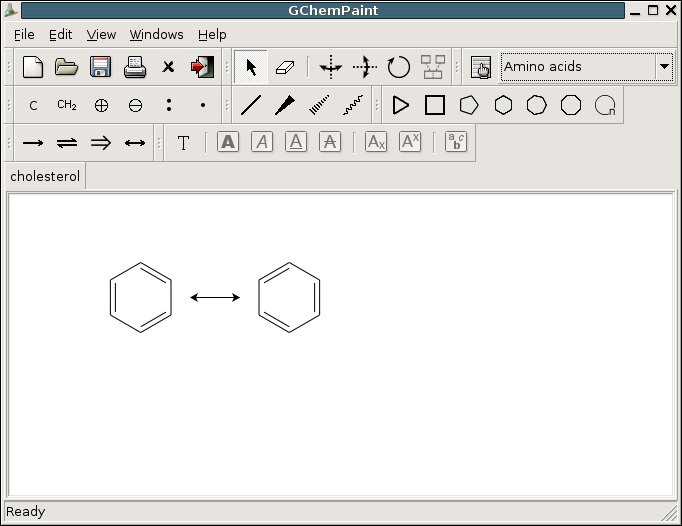The image size is (682, 526).
Task: Open the File menu
Action: (24, 34)
